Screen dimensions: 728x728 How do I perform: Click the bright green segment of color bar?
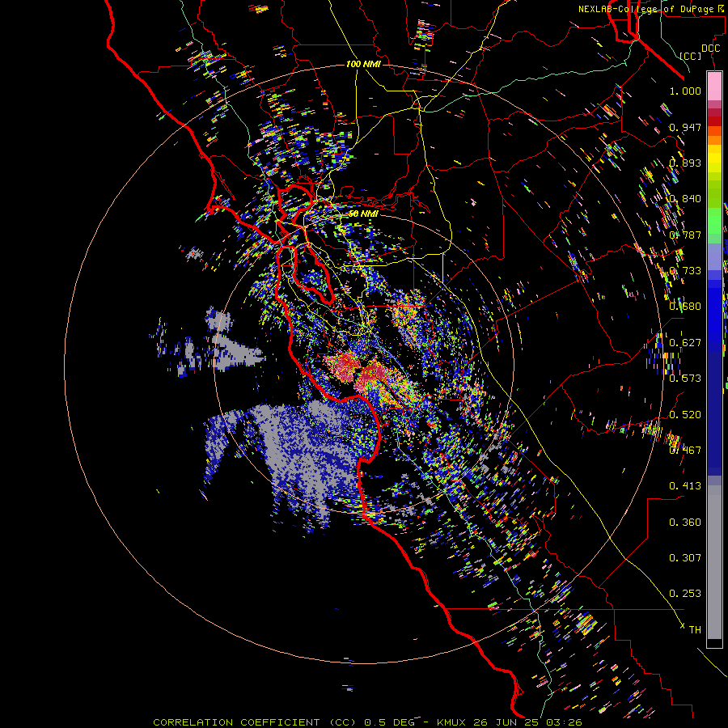[x=714, y=221]
